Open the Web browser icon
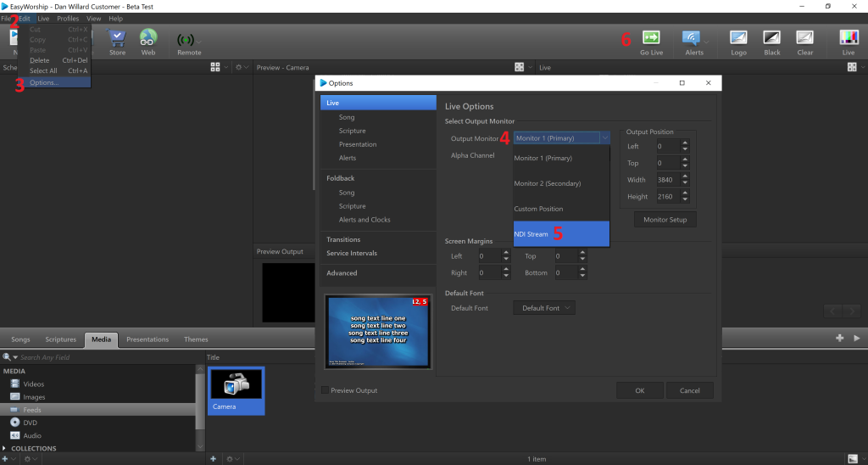The image size is (868, 465). coord(147,37)
